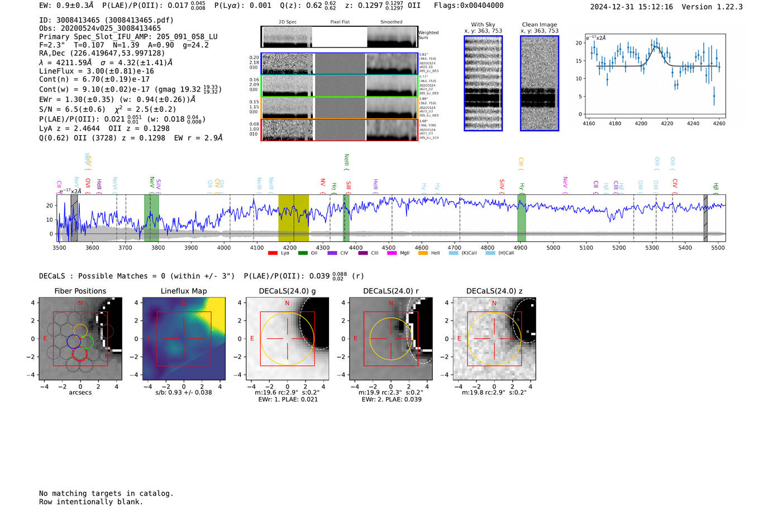Click the Row intentionally blank text
Viewport: 782px width, 532px height.
click(91, 502)
